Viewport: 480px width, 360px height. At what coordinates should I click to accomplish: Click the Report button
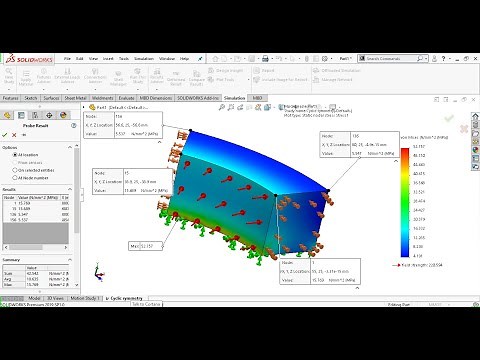264,70
